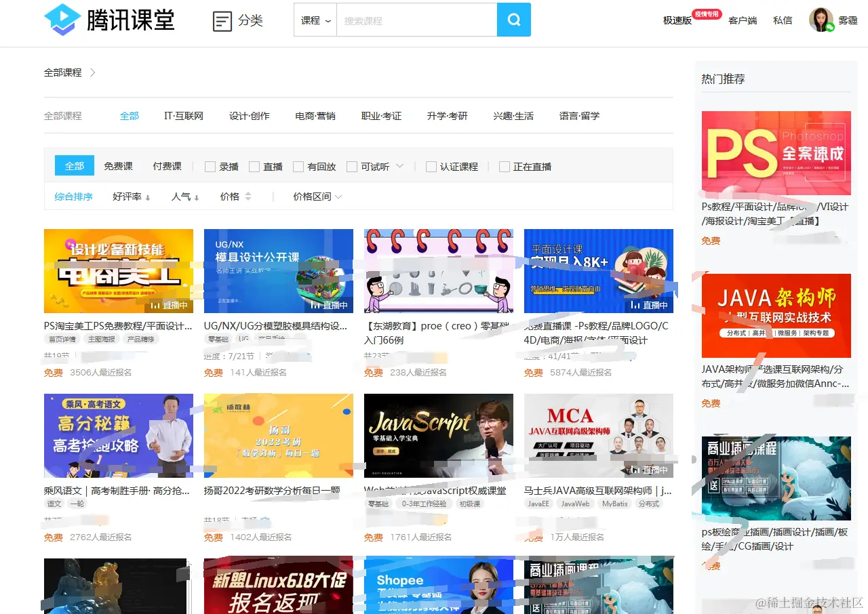Click the 0-3年工作经验 tag
Image resolution: width=868 pixels, height=614 pixels.
(425, 504)
